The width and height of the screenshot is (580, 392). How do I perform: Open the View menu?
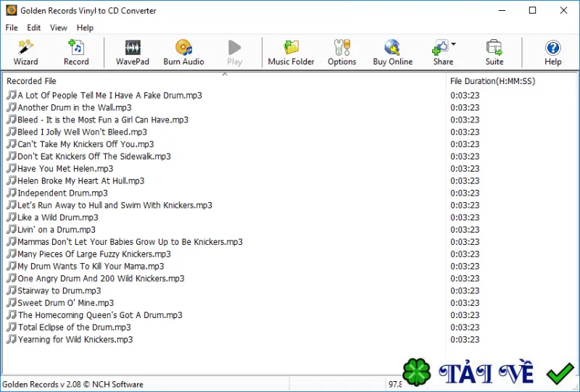pos(59,28)
